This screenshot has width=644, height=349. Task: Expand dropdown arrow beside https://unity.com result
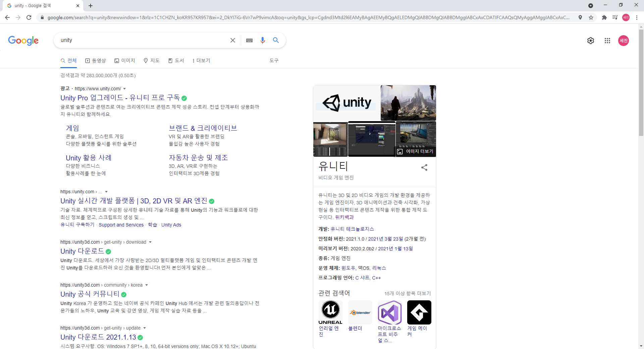click(x=106, y=192)
